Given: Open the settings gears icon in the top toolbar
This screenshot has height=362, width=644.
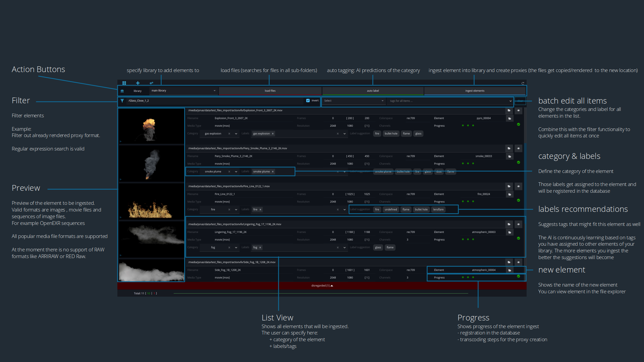Looking at the screenshot, I should 151,83.
